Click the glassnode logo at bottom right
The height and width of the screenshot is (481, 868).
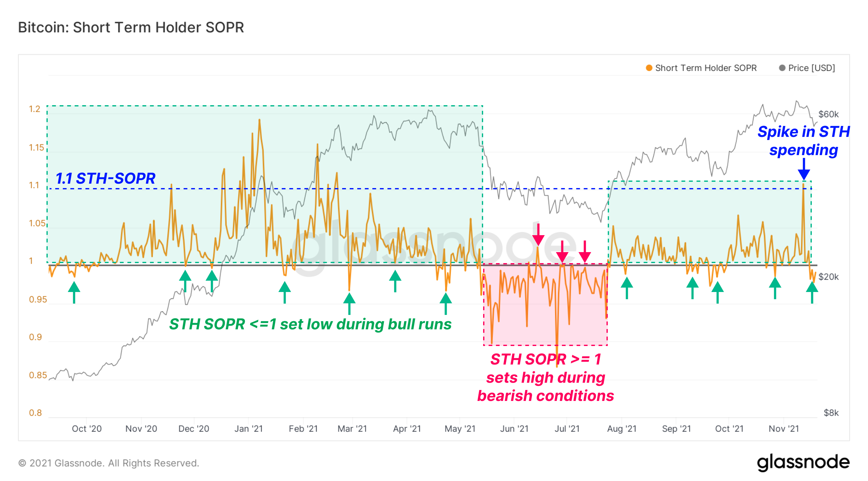point(803,462)
